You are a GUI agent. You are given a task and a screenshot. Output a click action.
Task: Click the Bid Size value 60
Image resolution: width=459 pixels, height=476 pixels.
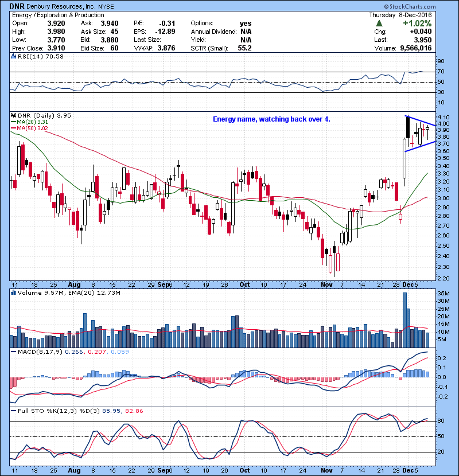click(115, 48)
